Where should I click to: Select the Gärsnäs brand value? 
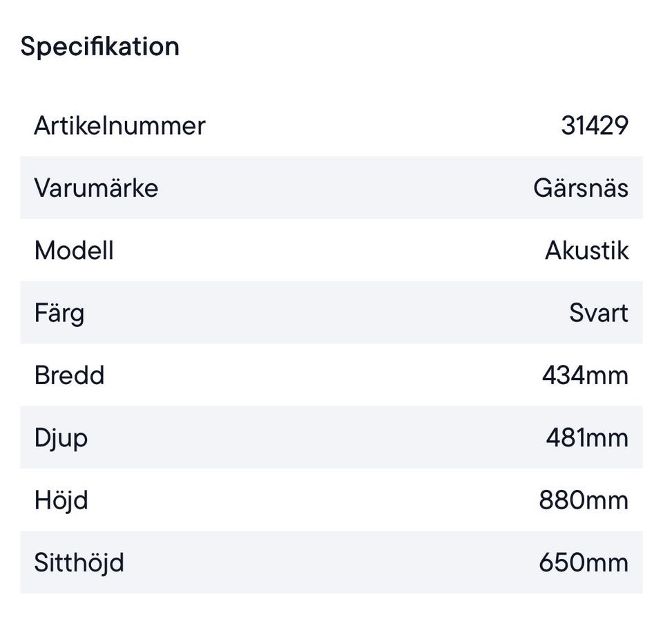coord(580,188)
